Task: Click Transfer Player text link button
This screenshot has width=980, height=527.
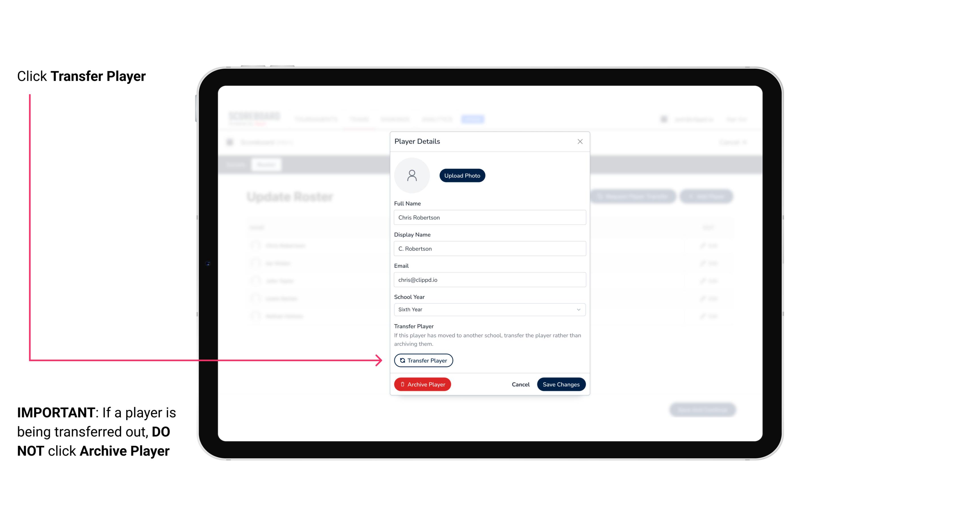Action: [423, 360]
